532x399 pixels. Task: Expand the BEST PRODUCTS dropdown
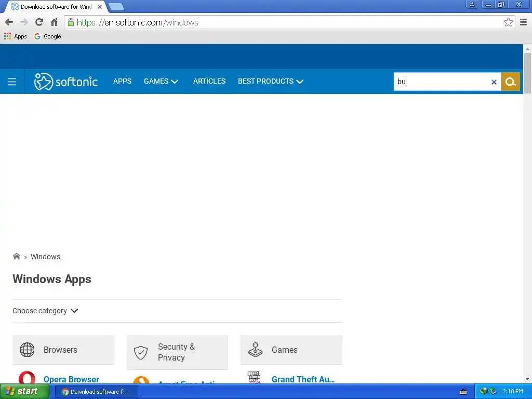click(x=270, y=82)
